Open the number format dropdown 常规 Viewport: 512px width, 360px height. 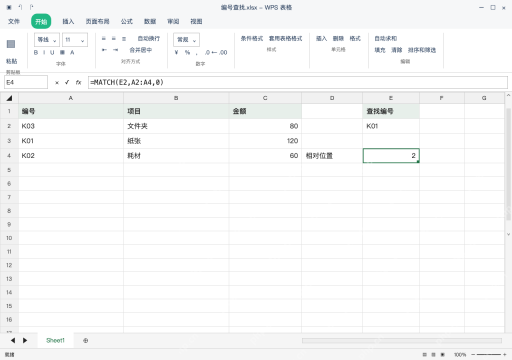click(186, 40)
